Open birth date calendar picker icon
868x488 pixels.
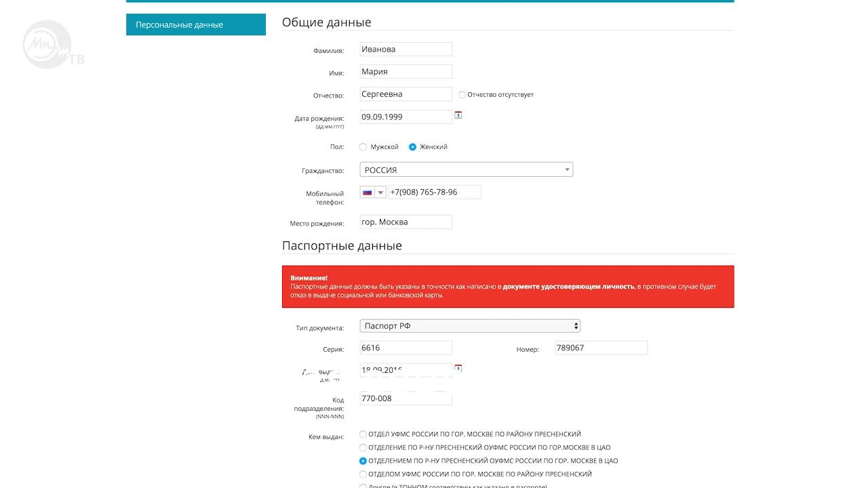point(458,115)
